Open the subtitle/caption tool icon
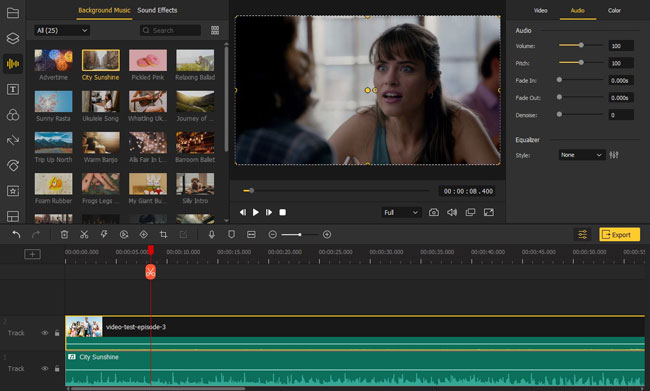650x391 pixels. point(251,235)
